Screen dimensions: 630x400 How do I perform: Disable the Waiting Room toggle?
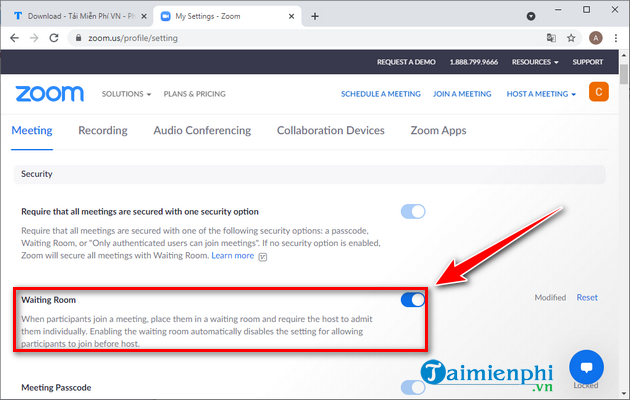tap(413, 299)
